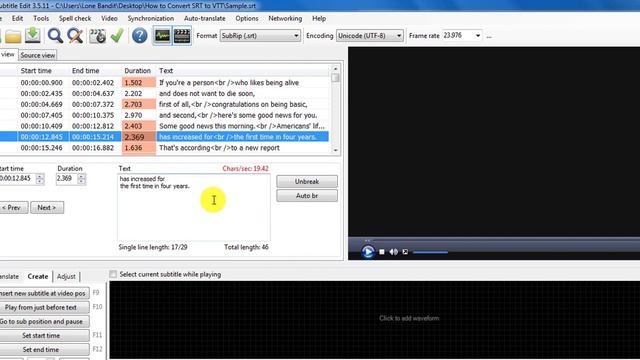Click end time cell 00:00:16.882
This screenshot has height=360, width=640.
click(x=93, y=148)
